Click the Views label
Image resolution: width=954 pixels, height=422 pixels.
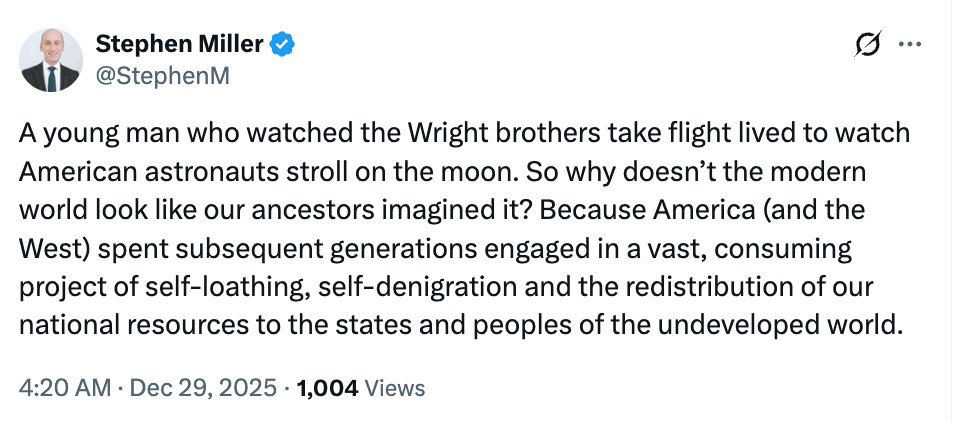click(x=395, y=388)
